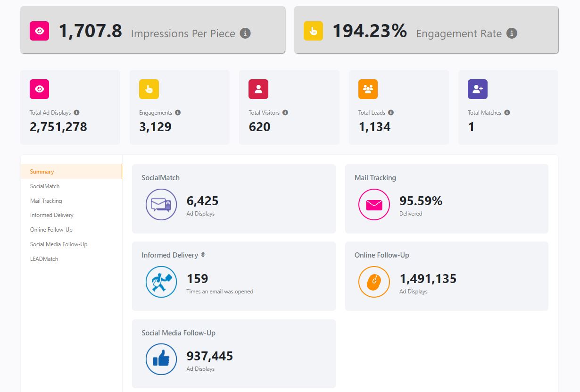Screen dimensions: 580x392
Task: Click the Mail Tracking 95.59% Delivered card
Action: click(x=446, y=198)
